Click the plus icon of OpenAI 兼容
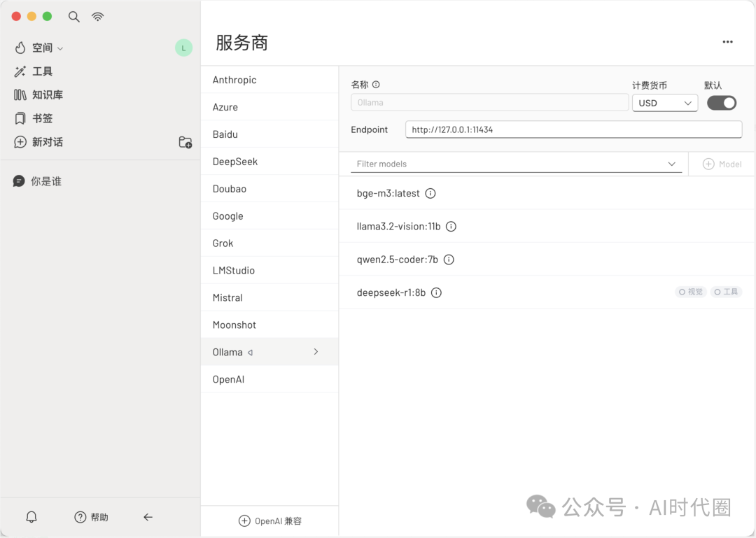 pos(244,521)
